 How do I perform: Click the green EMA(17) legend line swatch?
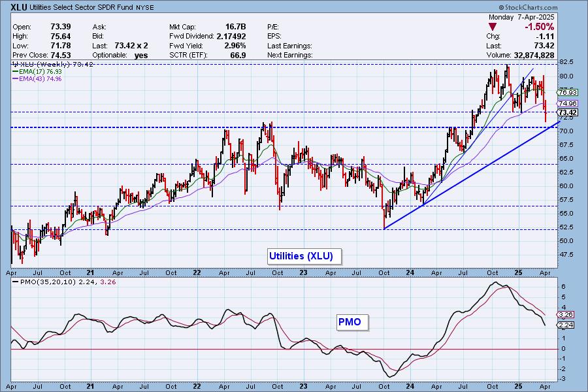[x=16, y=72]
